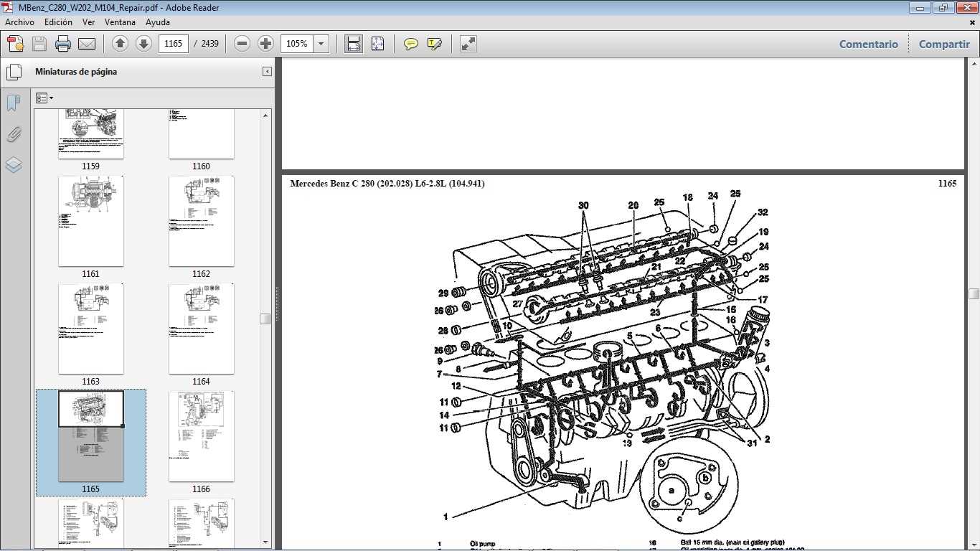The width and height of the screenshot is (980, 551).
Task: Open the Comentario pane
Action: (x=869, y=44)
